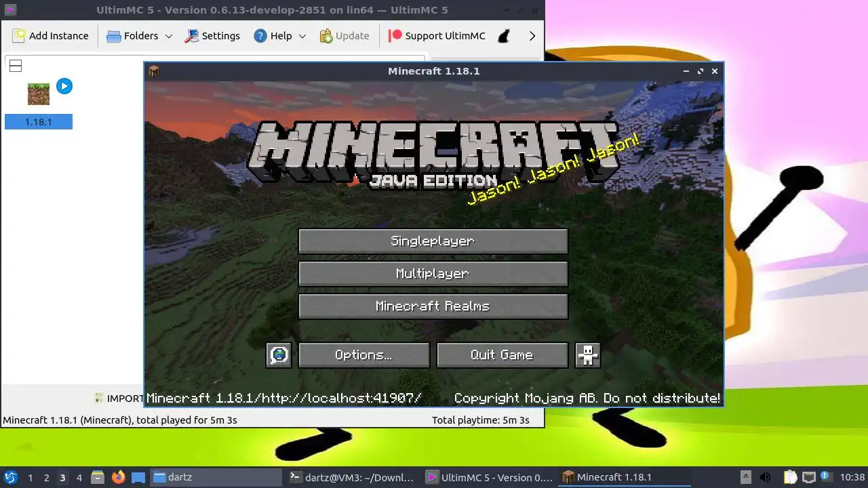Open the system start menu icon
The image size is (868, 488).
pos(10,477)
